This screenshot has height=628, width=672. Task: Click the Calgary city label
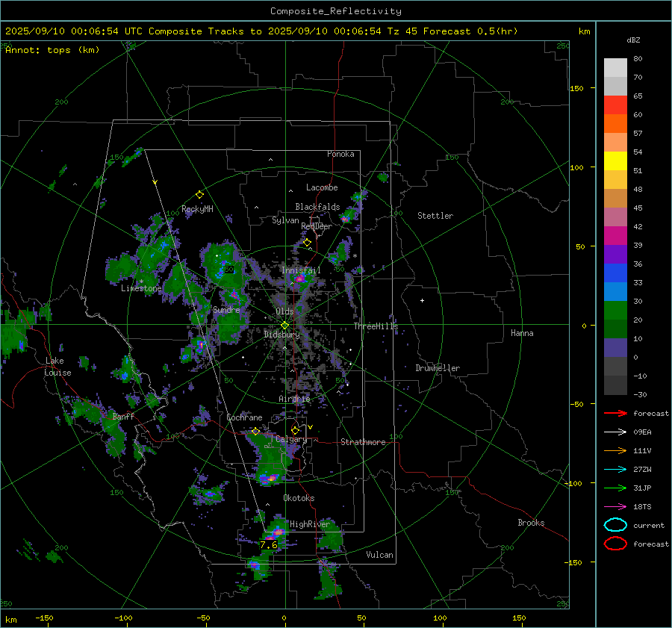point(291,439)
